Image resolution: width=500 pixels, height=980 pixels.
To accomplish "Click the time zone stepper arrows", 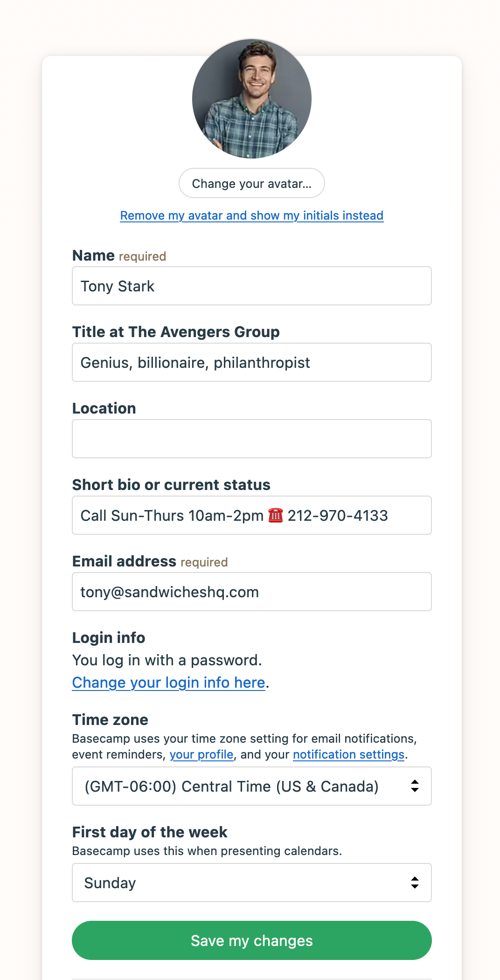I will [x=415, y=786].
